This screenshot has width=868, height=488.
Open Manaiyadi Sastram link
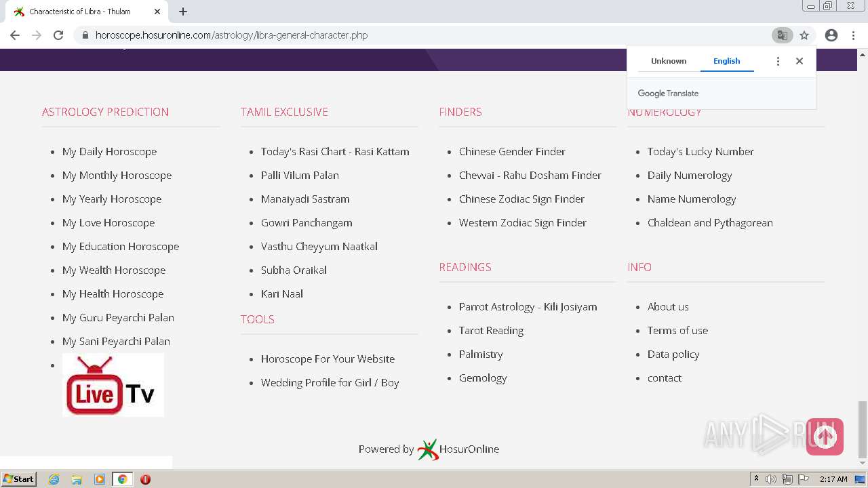[305, 199]
